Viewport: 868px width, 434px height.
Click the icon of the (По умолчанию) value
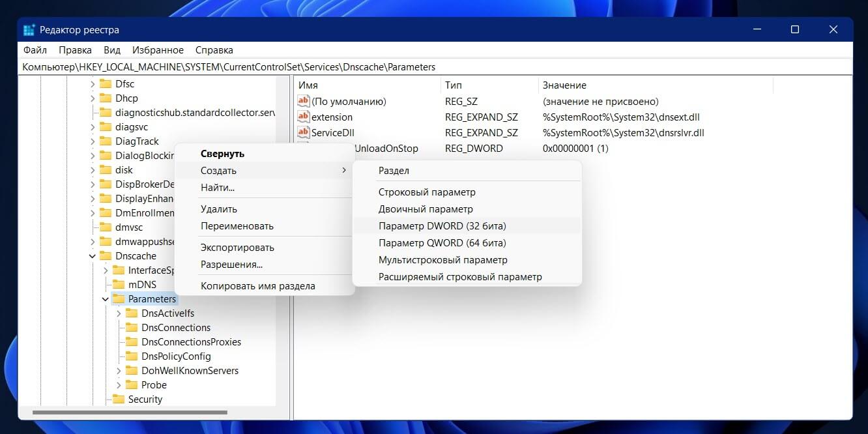[303, 101]
